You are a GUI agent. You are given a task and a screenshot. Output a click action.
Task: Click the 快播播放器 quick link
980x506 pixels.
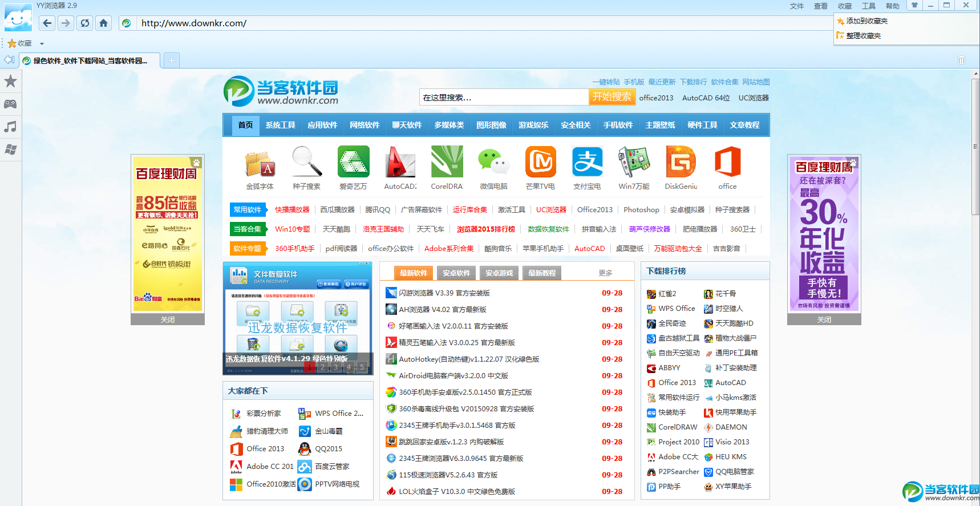(x=292, y=209)
